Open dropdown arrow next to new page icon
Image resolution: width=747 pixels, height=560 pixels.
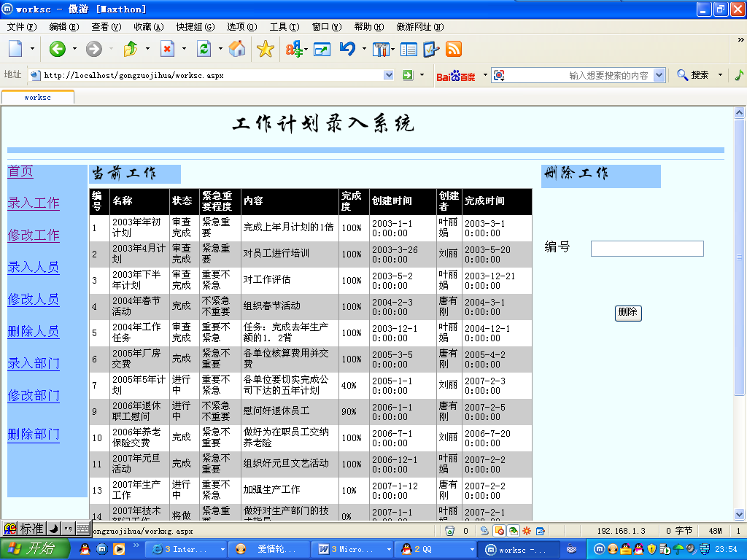[x=32, y=49]
